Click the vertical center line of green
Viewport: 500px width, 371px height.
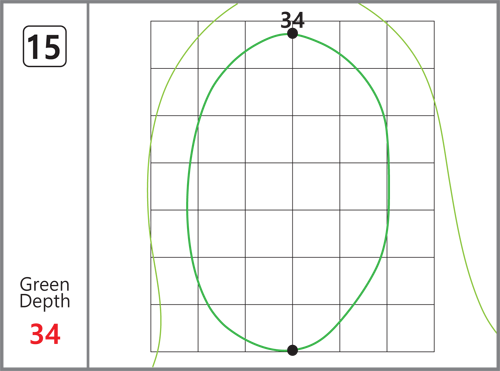(292, 192)
